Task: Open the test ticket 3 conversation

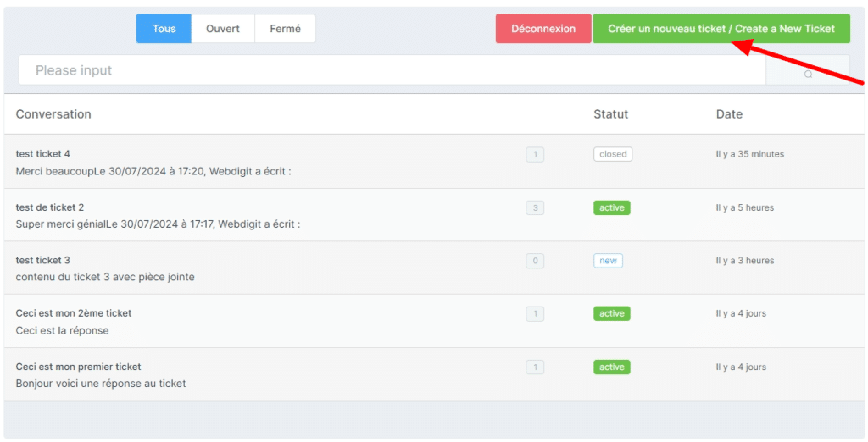Action: click(43, 260)
